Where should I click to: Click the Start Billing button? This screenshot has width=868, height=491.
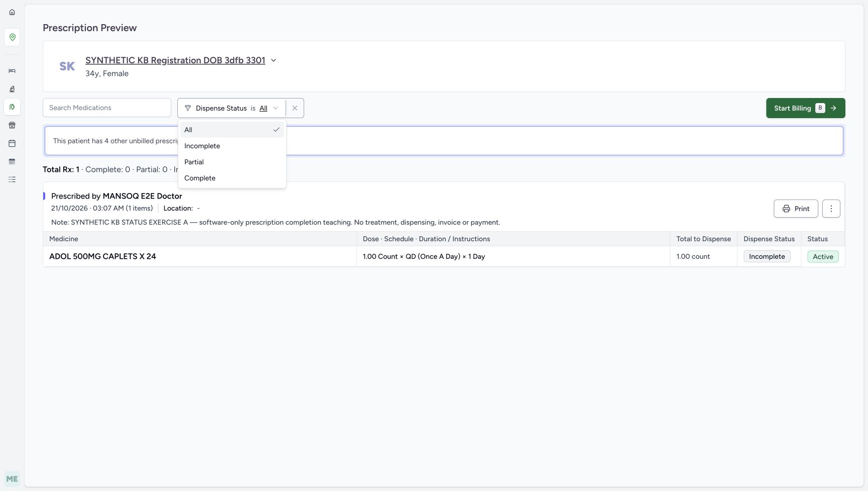(x=806, y=108)
